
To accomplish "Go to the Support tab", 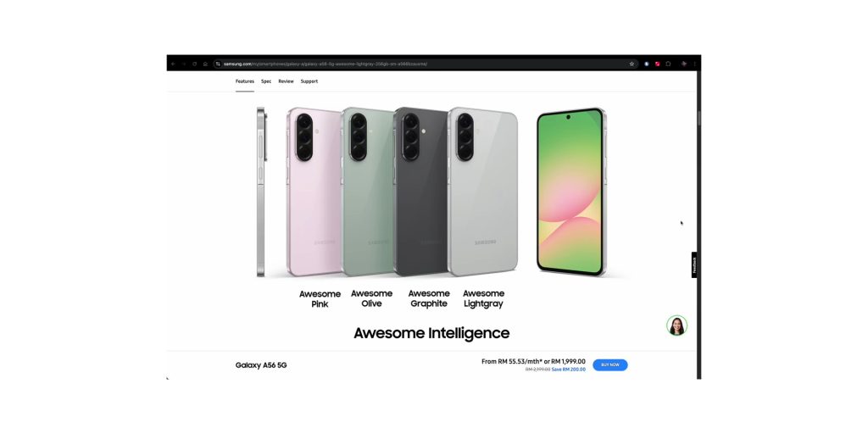I will [x=309, y=81].
